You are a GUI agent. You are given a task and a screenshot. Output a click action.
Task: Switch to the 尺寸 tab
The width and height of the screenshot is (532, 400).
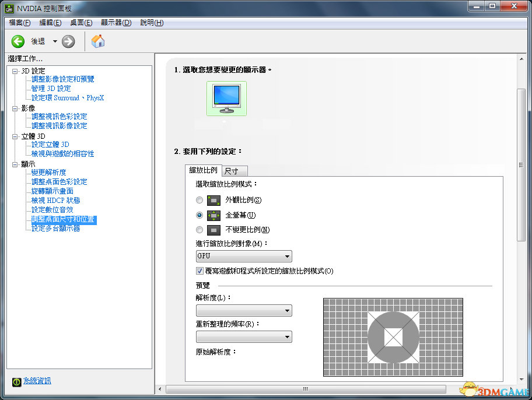tap(235, 171)
